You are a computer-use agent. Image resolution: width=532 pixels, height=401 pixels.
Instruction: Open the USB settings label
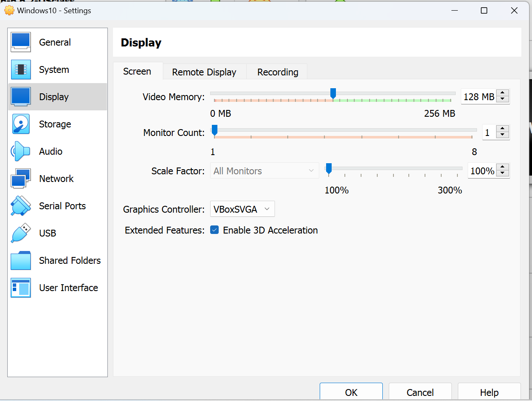click(x=47, y=233)
